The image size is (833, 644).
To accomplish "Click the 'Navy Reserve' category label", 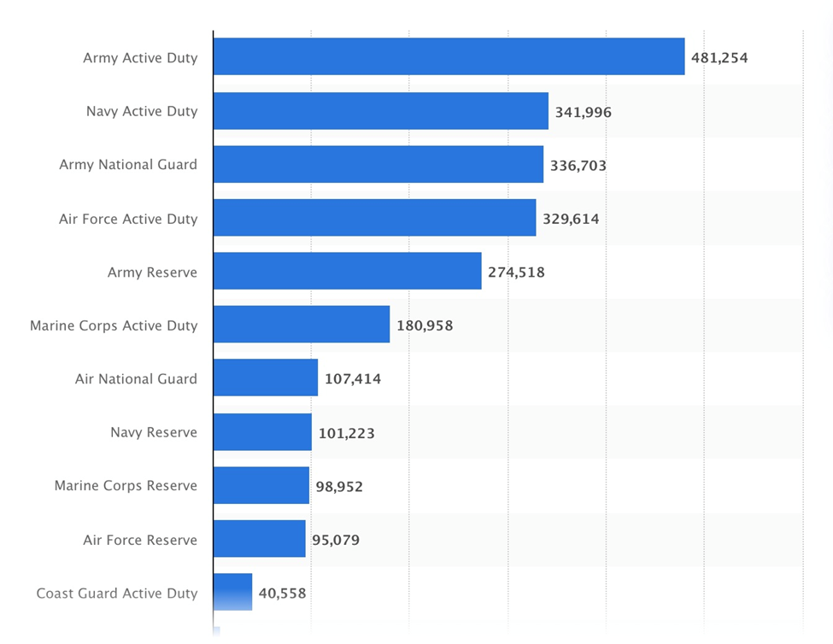I will 154,433.
